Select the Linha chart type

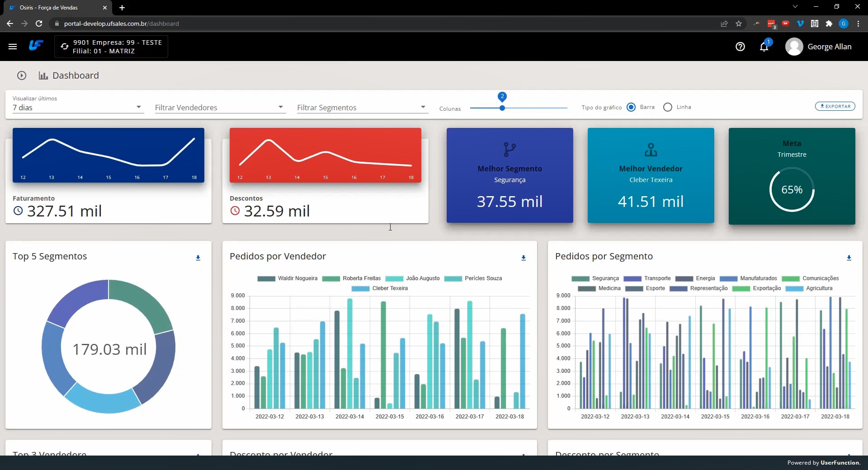coord(668,107)
